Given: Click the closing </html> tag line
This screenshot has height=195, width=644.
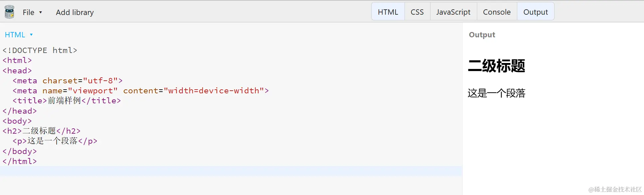Looking at the screenshot, I should point(20,161).
